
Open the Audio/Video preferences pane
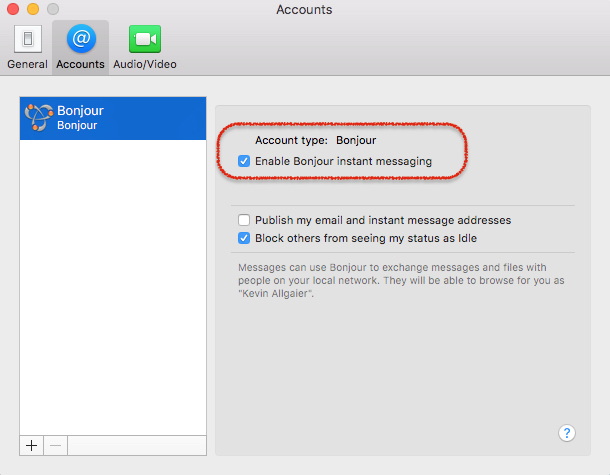(x=145, y=47)
